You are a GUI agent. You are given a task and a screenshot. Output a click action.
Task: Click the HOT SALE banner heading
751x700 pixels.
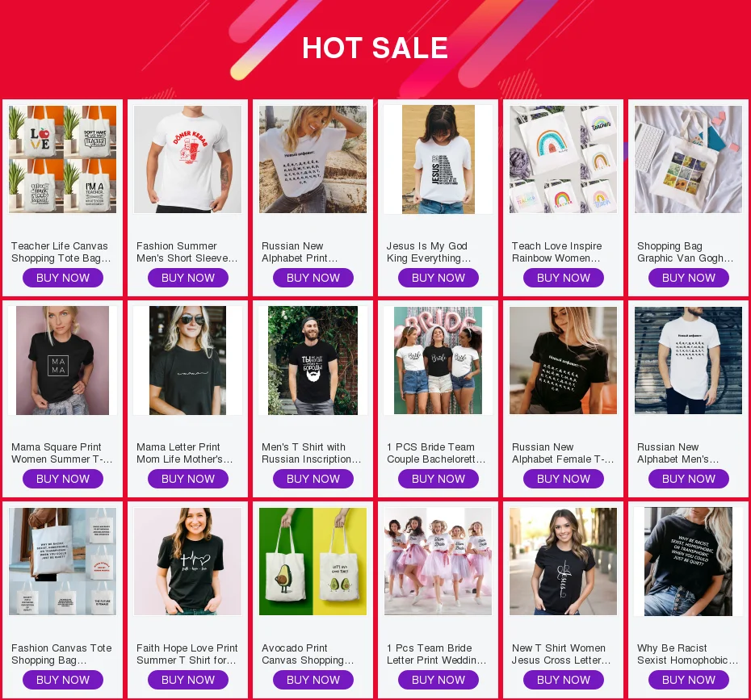(375, 48)
